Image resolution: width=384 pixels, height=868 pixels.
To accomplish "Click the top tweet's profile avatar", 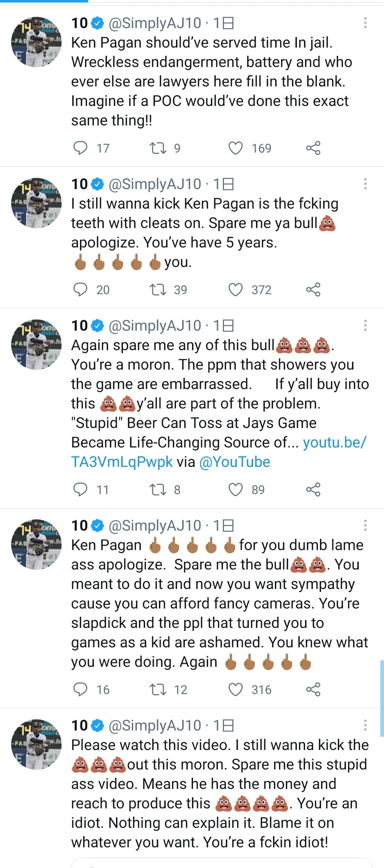I will click(x=36, y=42).
